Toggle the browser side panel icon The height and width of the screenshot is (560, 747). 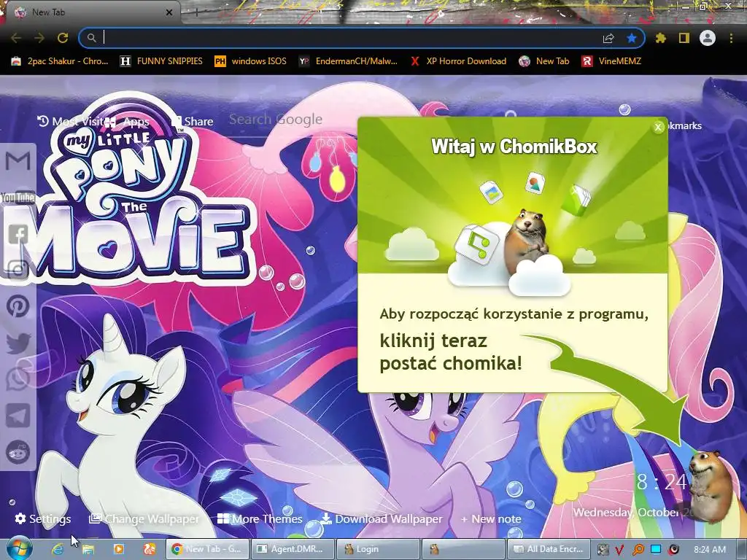684,38
